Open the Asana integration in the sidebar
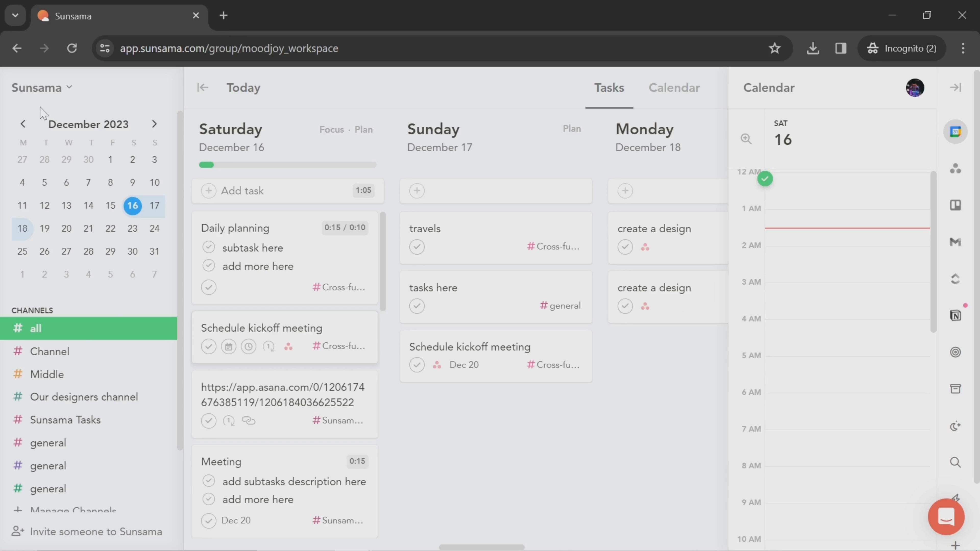This screenshot has width=980, height=551. pos(955,168)
